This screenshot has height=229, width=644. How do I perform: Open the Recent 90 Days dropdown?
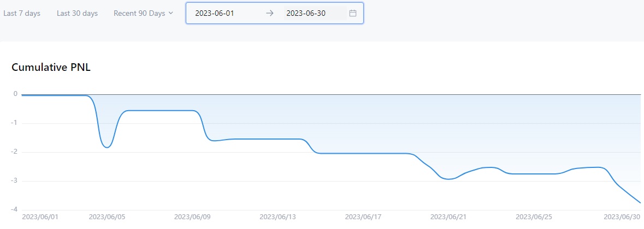point(139,14)
